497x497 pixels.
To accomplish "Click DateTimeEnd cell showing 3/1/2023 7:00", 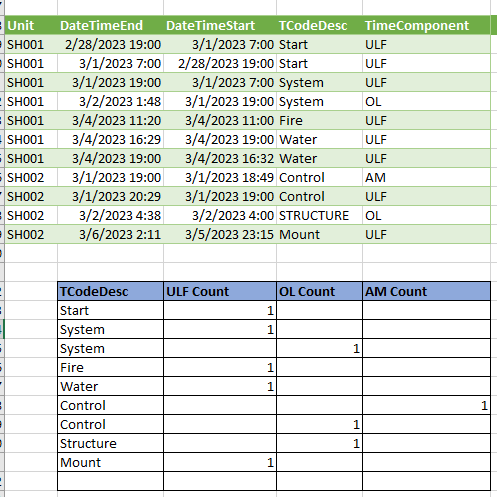I will (x=110, y=63).
